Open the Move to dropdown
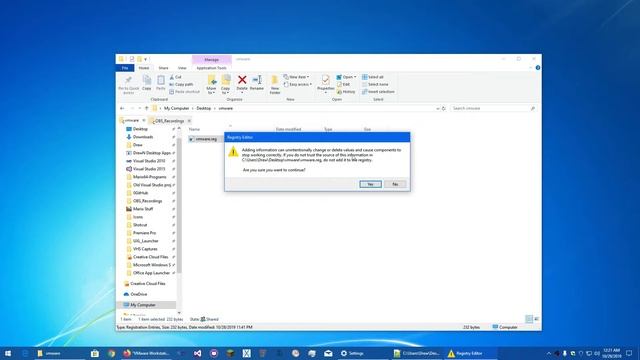Screen dimensions: 640x360 [x=211, y=84]
